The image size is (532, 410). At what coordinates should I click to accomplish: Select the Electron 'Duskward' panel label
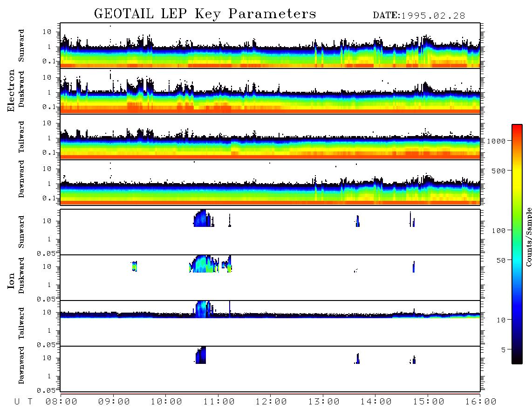pos(21,89)
